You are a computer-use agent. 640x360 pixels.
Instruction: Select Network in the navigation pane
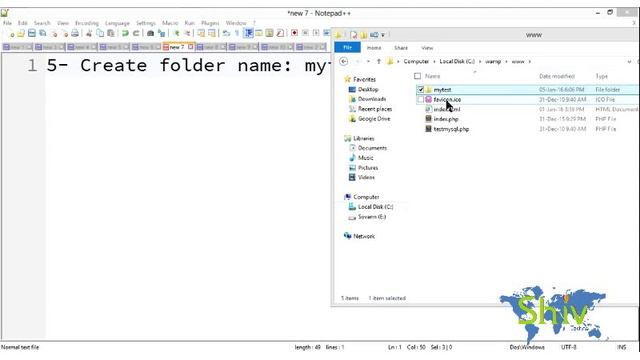point(364,236)
